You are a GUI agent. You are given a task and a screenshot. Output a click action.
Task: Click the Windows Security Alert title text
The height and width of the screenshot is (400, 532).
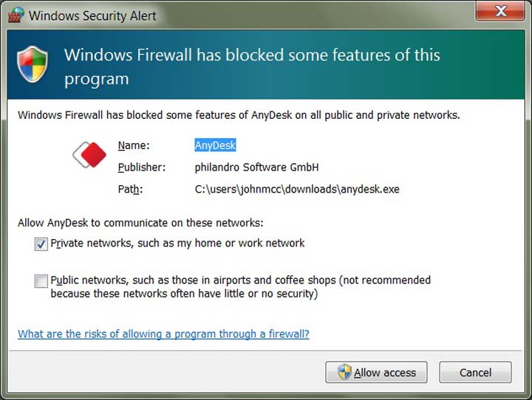coord(92,15)
